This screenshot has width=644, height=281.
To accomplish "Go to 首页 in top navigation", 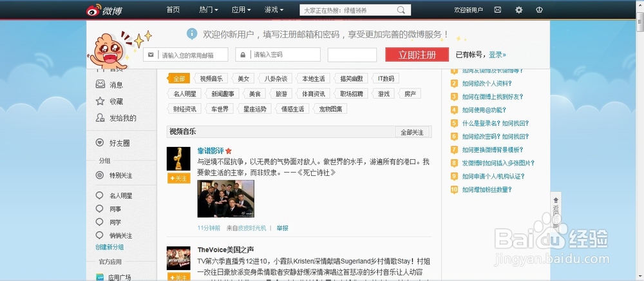I will click(x=173, y=10).
